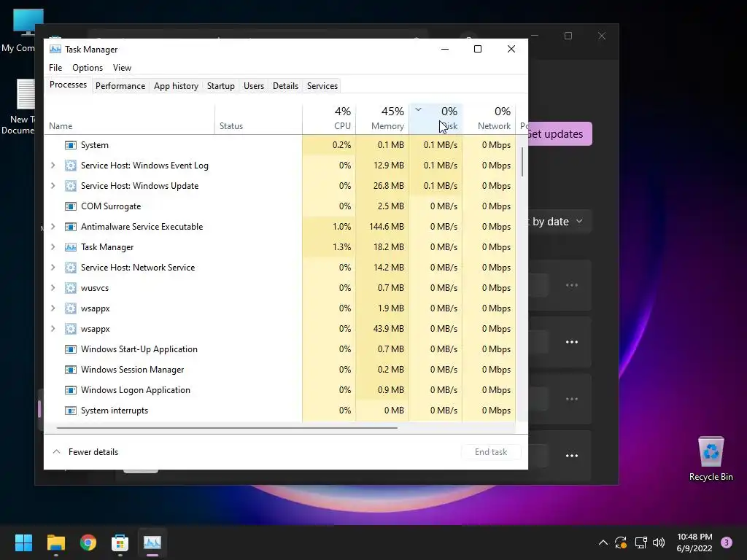Click the End task button
Screen dimensions: 747x560
tap(491, 452)
